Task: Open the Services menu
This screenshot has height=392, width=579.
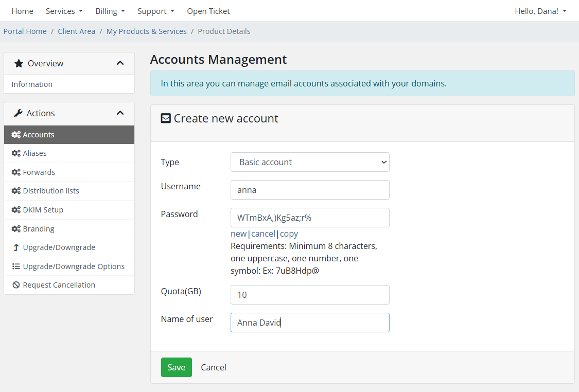Action: tap(64, 11)
